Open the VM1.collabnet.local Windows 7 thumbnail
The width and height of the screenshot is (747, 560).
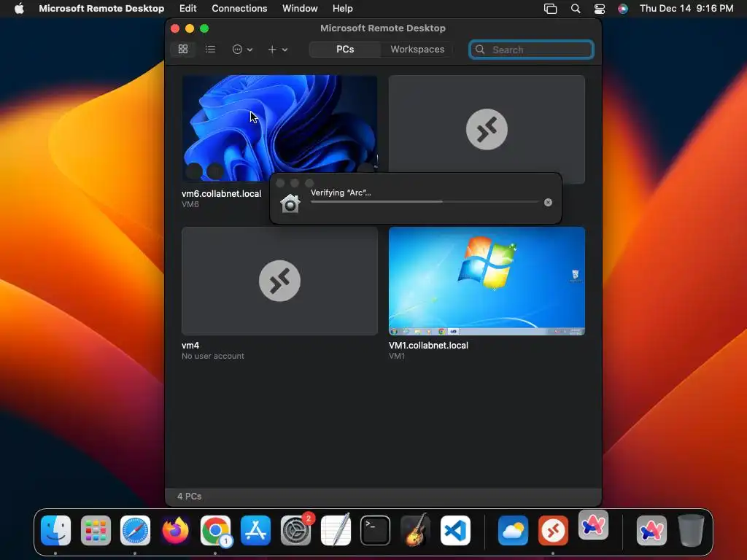487,281
